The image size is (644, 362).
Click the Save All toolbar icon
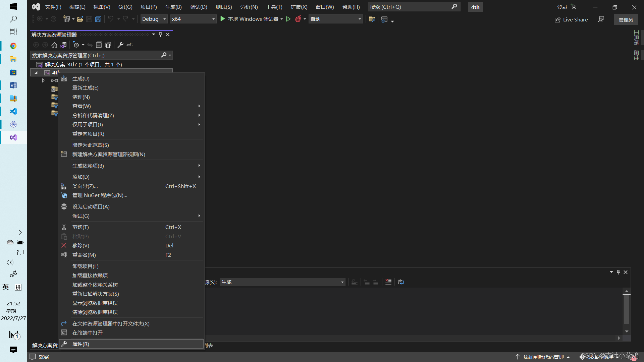pos(98,19)
